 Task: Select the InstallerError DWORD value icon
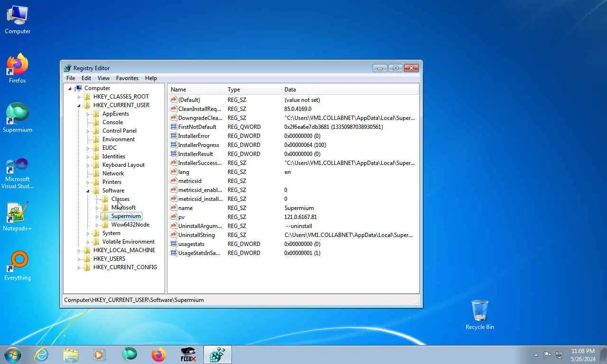pyautogui.click(x=174, y=136)
